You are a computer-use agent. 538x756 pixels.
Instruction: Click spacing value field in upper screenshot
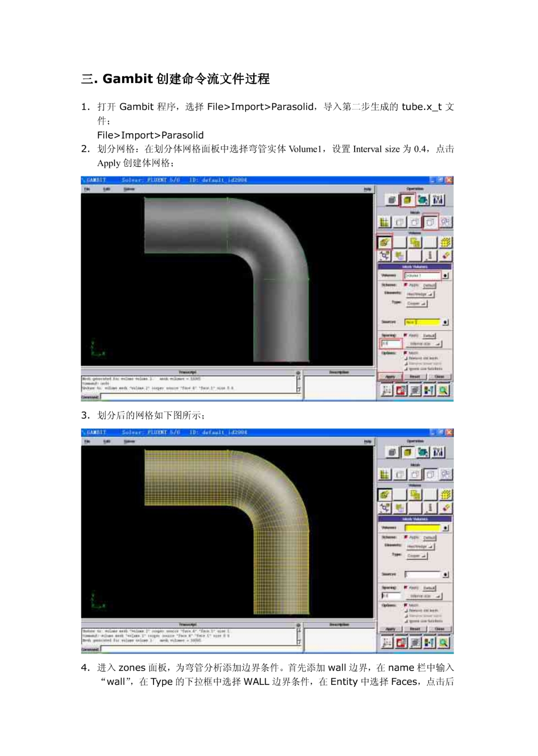[x=391, y=344]
